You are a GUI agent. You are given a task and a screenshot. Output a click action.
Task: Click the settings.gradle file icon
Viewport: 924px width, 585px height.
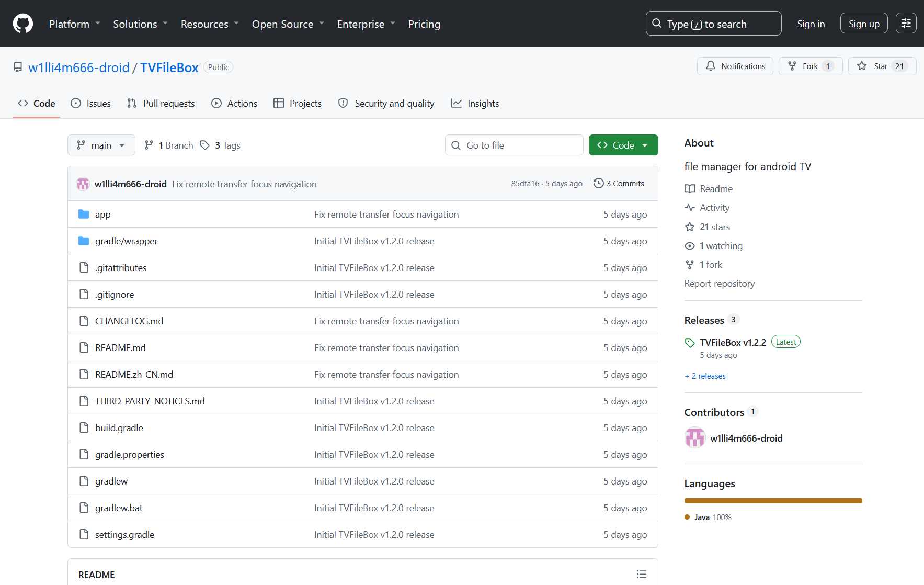click(x=84, y=534)
